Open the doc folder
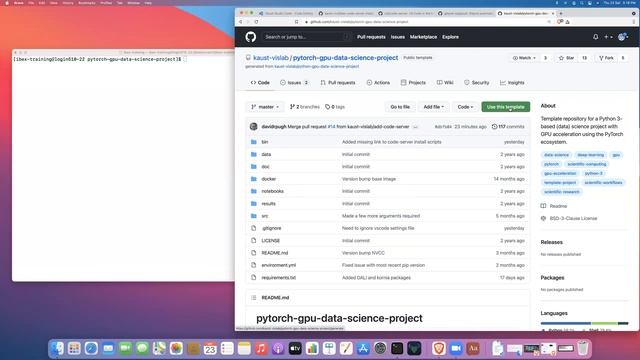The width and height of the screenshot is (640, 360). 265,167
